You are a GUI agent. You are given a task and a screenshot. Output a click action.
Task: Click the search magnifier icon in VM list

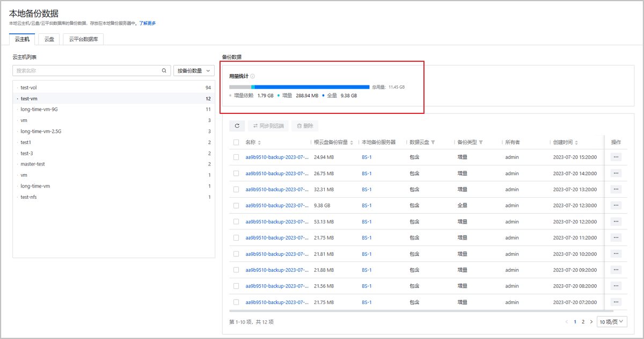[164, 70]
